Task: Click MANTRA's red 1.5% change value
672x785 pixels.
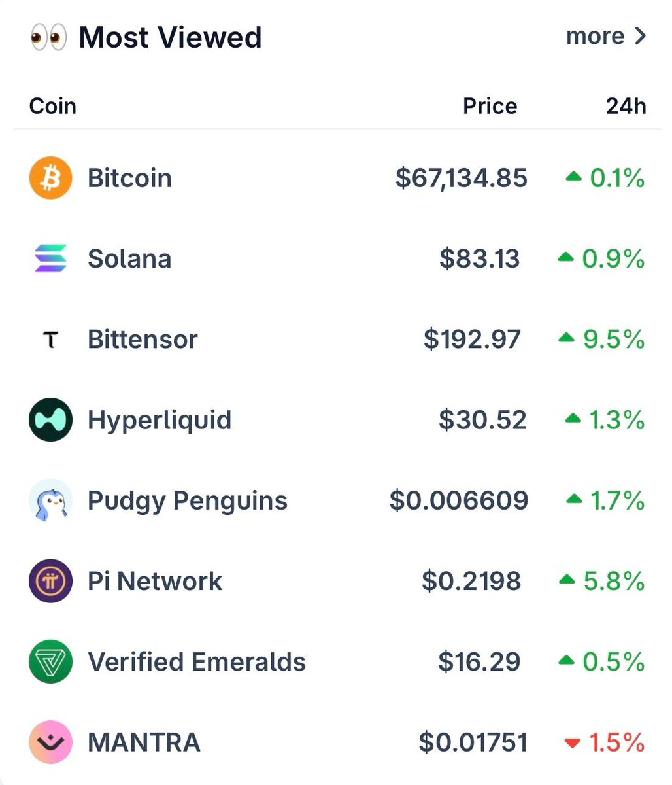Action: [x=616, y=742]
